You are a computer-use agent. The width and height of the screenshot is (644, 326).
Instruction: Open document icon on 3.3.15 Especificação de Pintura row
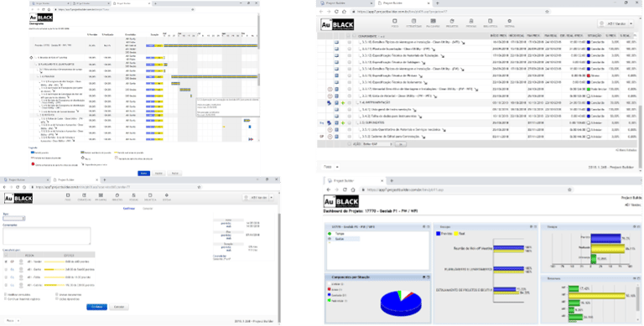coord(336,76)
